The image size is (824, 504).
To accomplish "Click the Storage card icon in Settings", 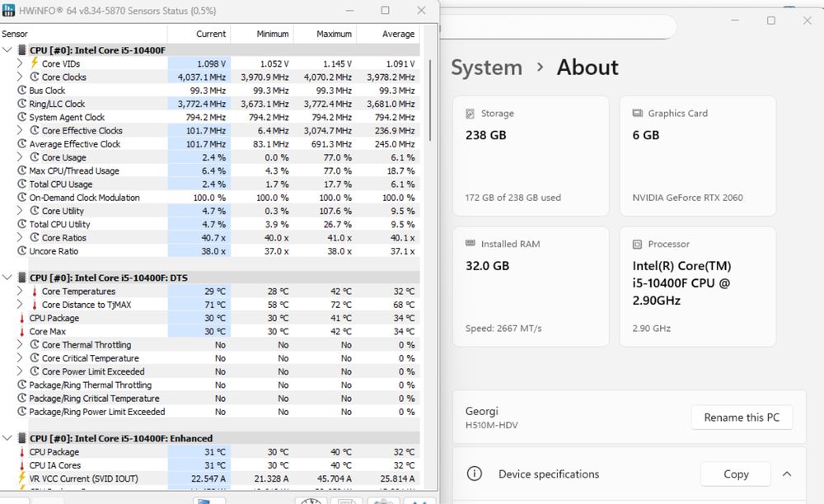I will (470, 114).
